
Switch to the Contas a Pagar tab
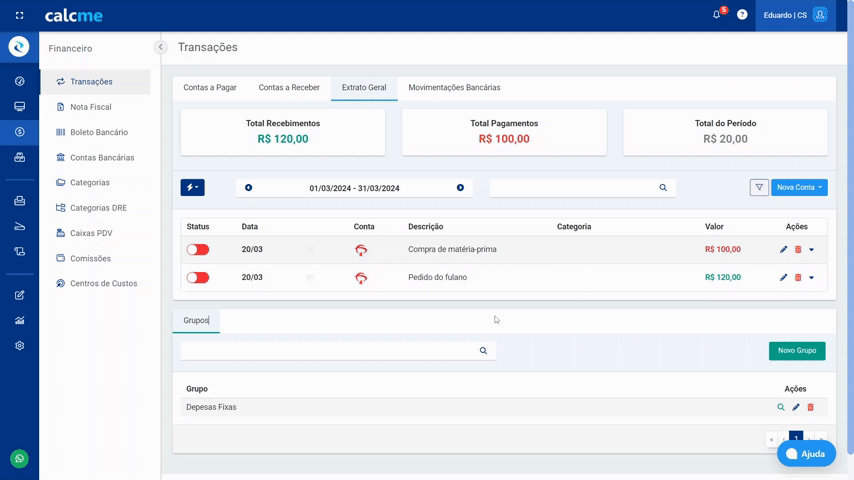coord(210,88)
